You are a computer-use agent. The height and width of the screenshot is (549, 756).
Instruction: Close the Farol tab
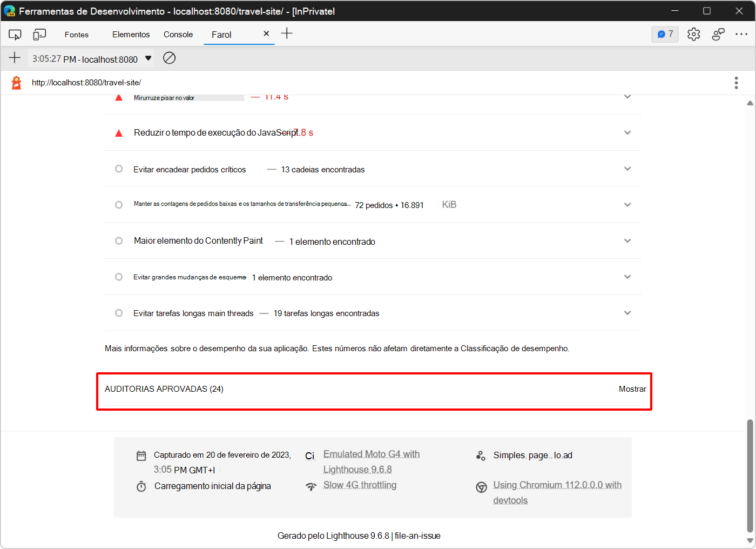(x=266, y=34)
